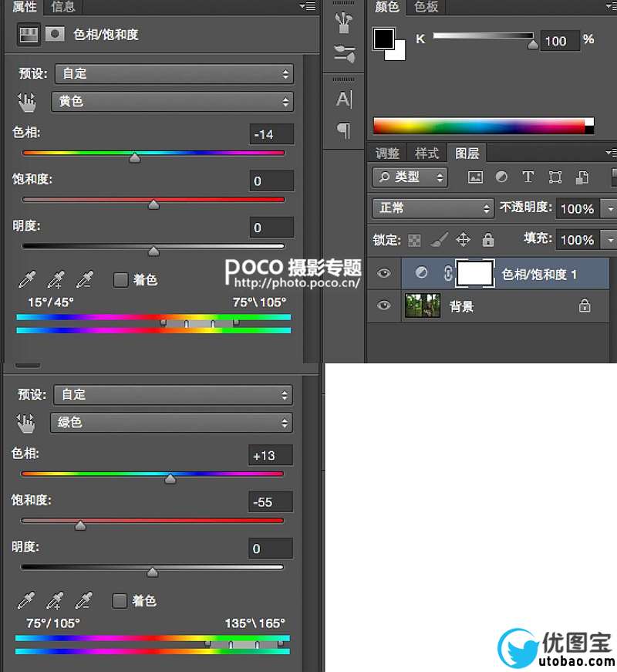Open the 预设 dropdown in the upper panel
Screen dimensions: 617x672
(174, 74)
